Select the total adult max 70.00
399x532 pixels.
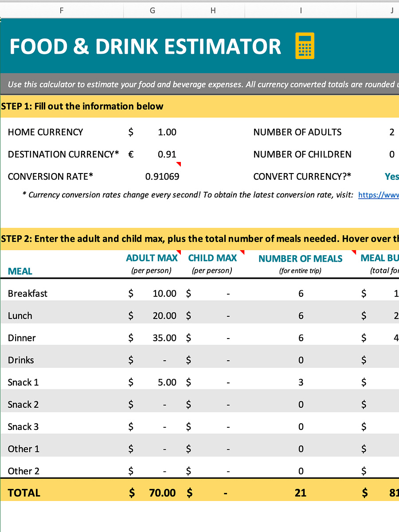click(x=162, y=493)
